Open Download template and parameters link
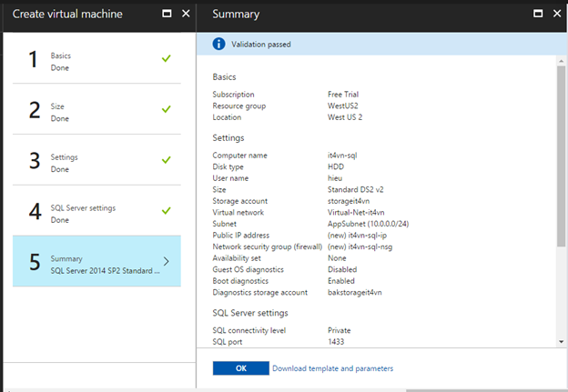The image size is (568, 392). pyautogui.click(x=332, y=368)
